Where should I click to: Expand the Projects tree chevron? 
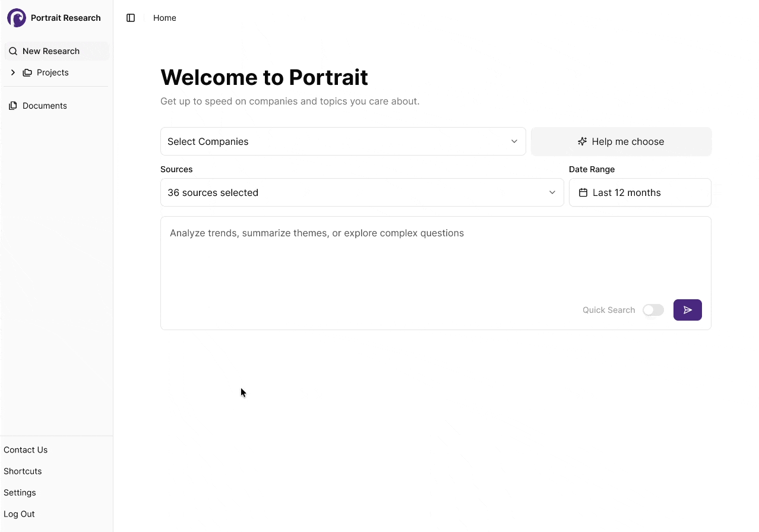pyautogui.click(x=13, y=72)
